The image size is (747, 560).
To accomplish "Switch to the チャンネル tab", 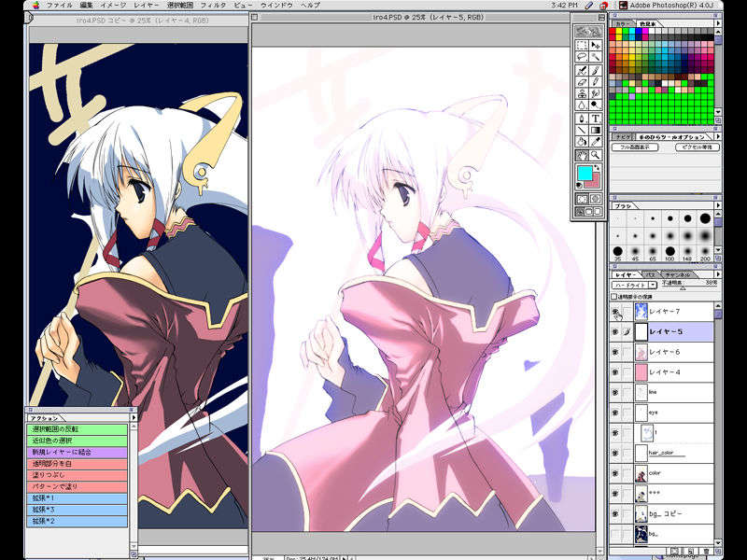I will click(678, 274).
